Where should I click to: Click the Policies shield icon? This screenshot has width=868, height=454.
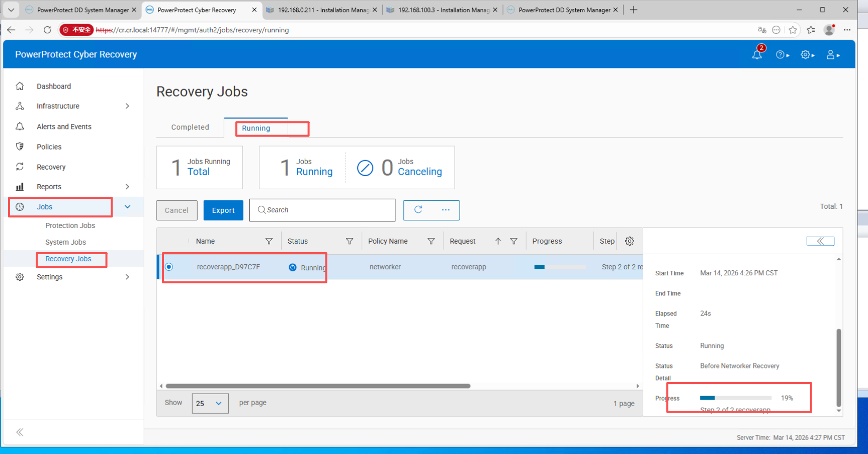(20, 146)
